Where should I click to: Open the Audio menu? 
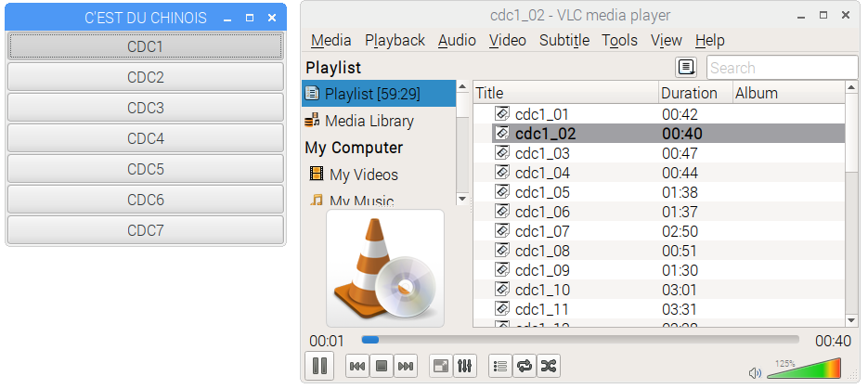(x=457, y=41)
